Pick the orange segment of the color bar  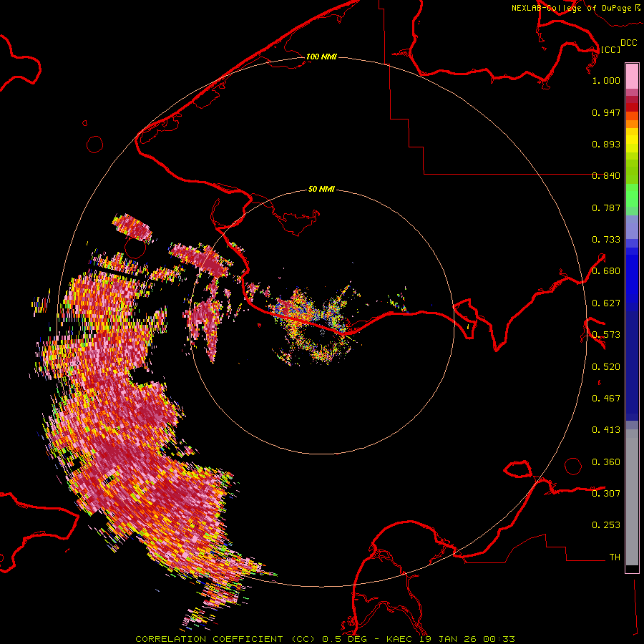632,124
